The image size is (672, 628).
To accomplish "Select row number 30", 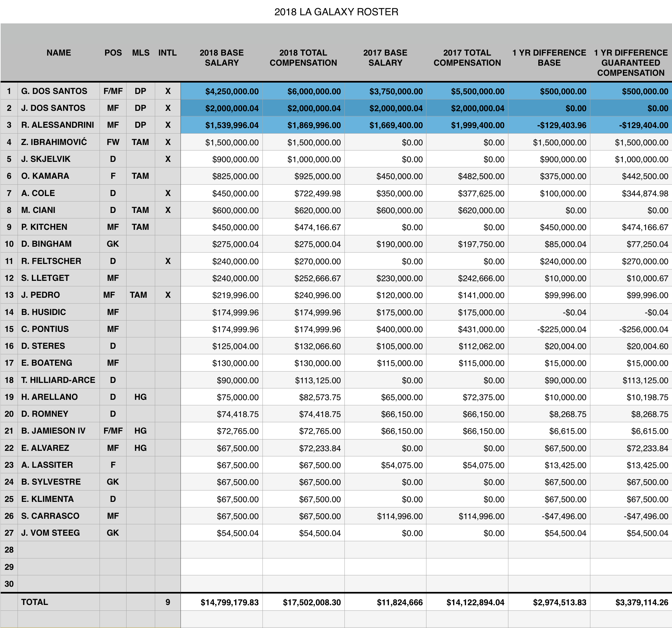I will (9, 584).
